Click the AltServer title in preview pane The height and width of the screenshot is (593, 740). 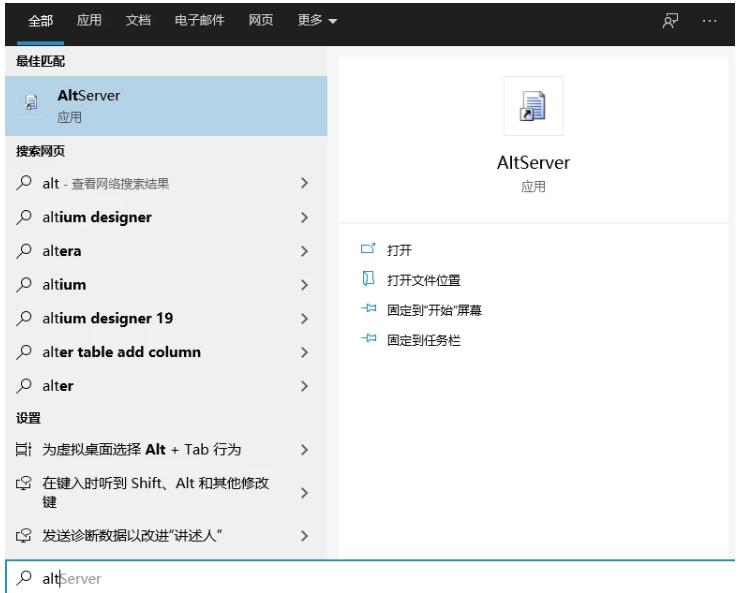533,163
